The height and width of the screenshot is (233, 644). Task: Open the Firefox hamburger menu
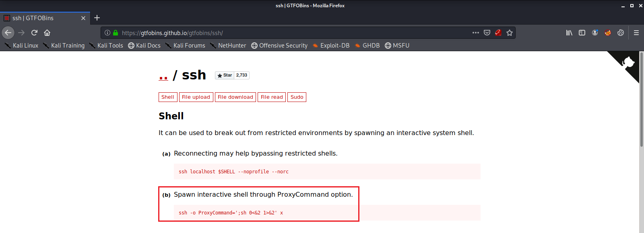[x=636, y=33]
